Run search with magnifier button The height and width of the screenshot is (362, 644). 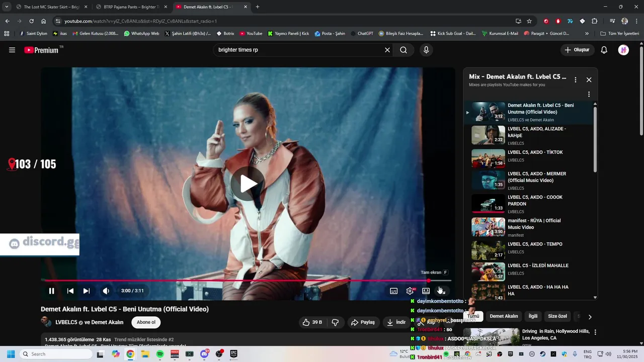click(404, 50)
